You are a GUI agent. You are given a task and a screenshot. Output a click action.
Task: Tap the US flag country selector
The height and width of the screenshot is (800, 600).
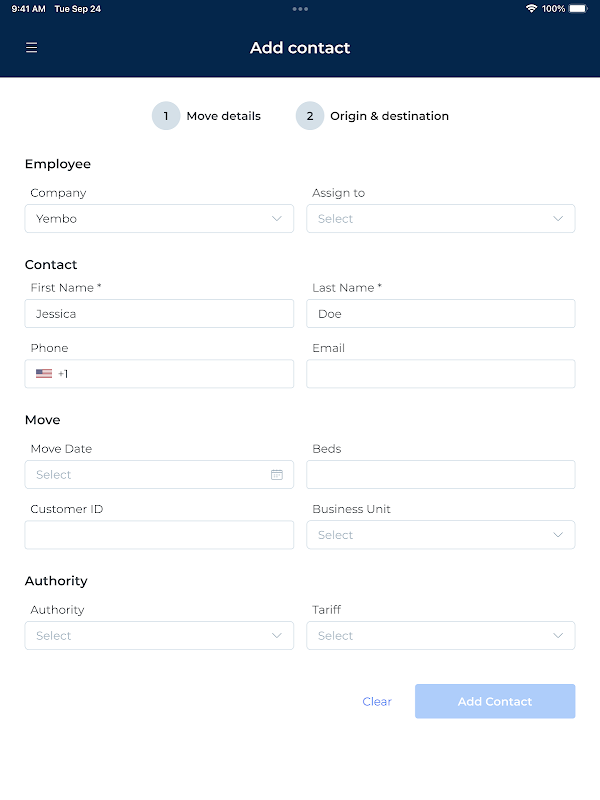click(44, 374)
